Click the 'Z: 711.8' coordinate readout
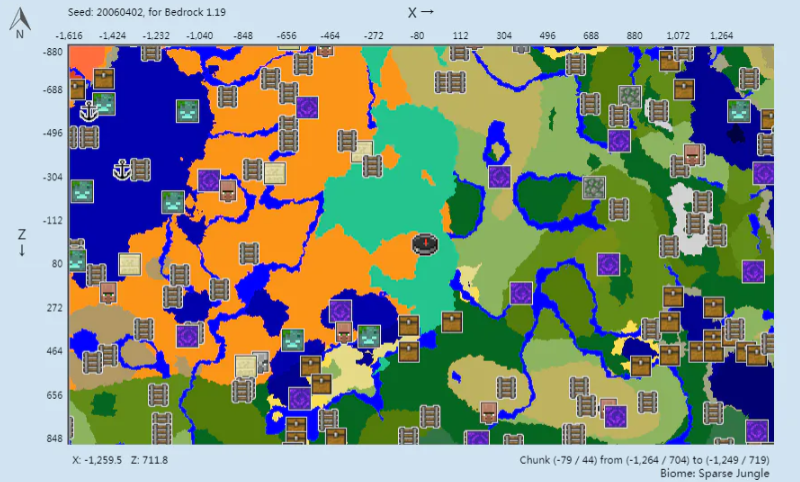 (x=149, y=460)
